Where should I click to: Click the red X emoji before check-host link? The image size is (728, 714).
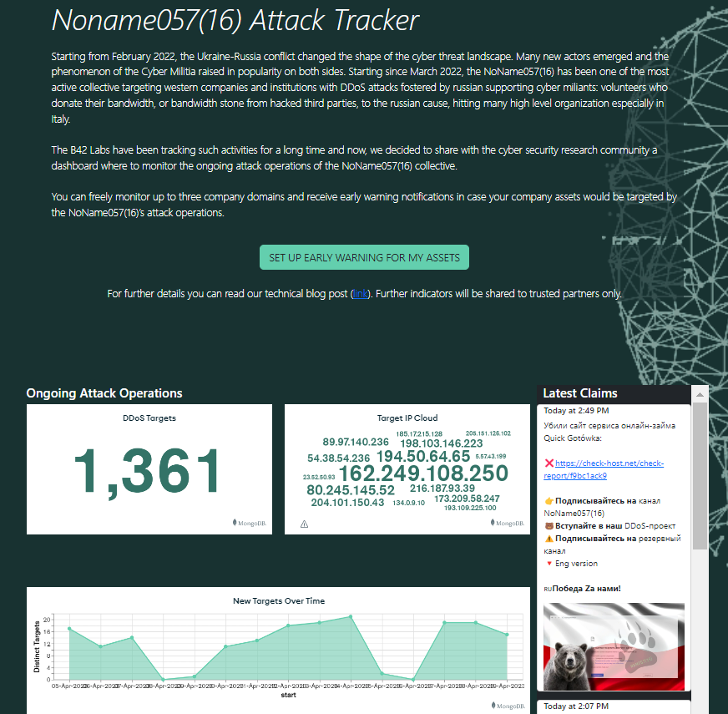(x=549, y=463)
